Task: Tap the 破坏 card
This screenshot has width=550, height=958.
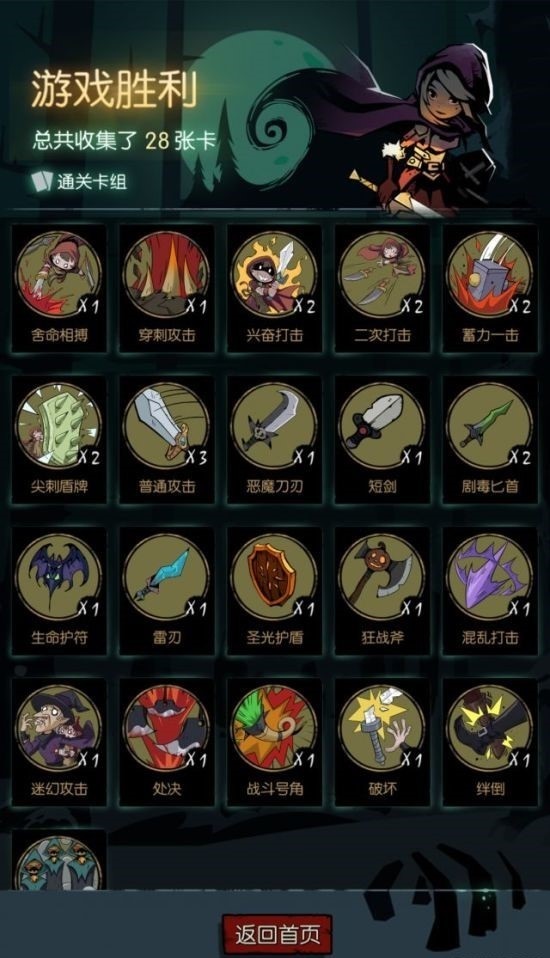Action: [382, 742]
